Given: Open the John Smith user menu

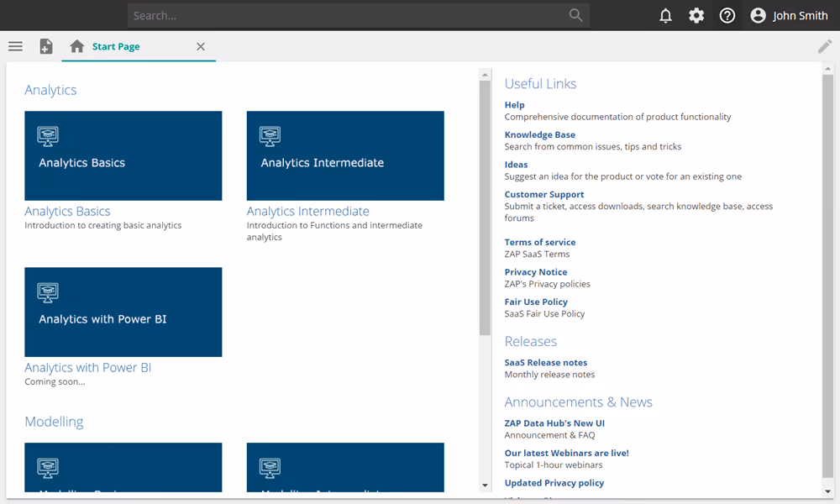Looking at the screenshot, I should tap(789, 15).
